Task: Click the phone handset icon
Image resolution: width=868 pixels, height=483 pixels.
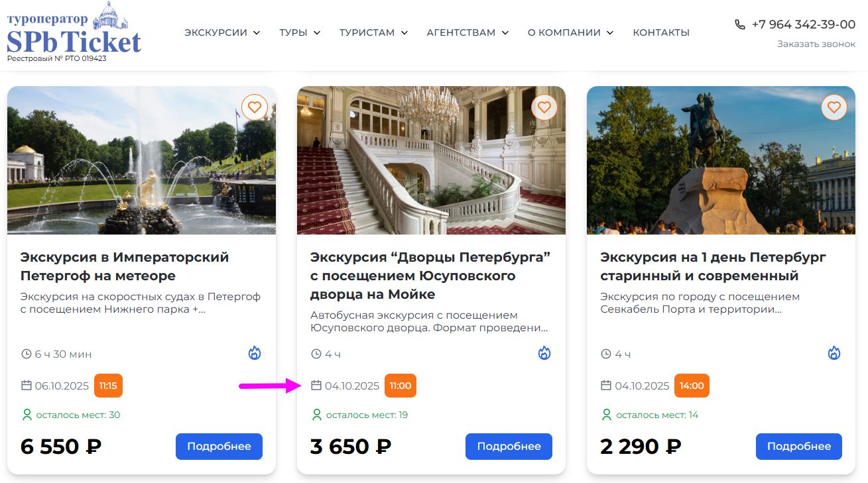Action: click(740, 25)
